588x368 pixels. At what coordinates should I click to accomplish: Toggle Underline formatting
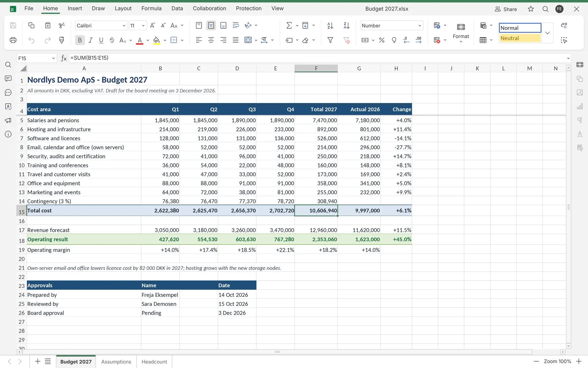[x=101, y=40]
